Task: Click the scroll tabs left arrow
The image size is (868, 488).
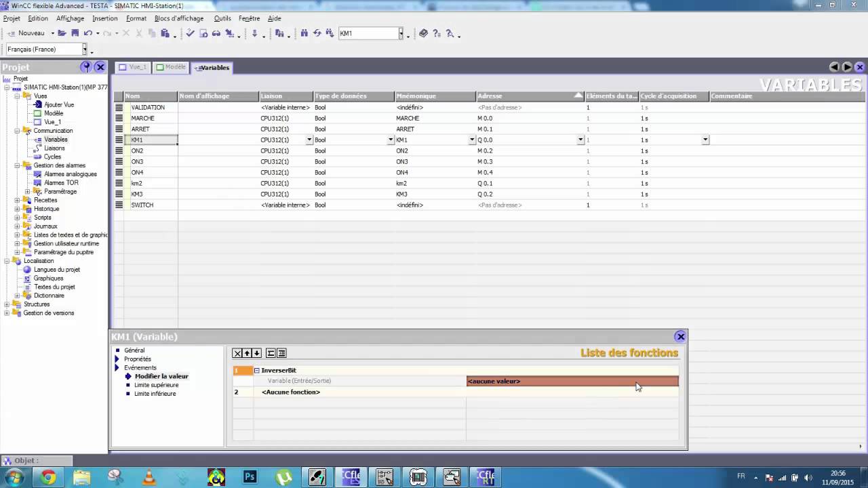Action: point(834,67)
